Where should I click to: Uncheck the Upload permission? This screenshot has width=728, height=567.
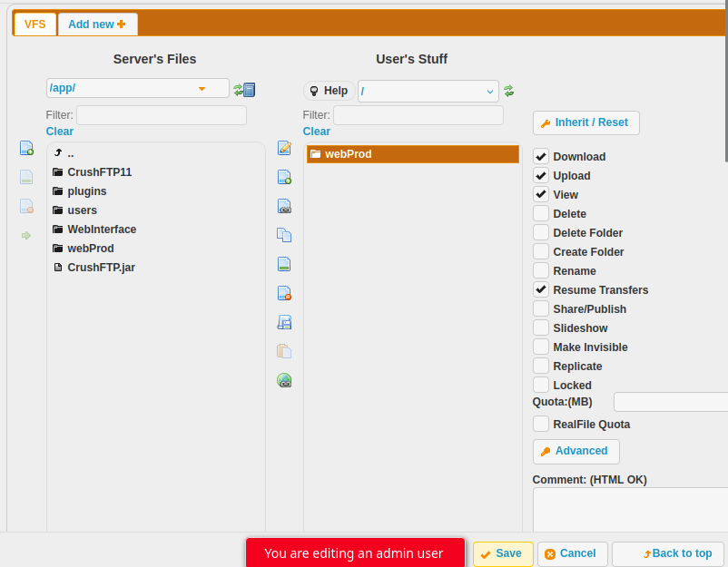pyautogui.click(x=541, y=176)
